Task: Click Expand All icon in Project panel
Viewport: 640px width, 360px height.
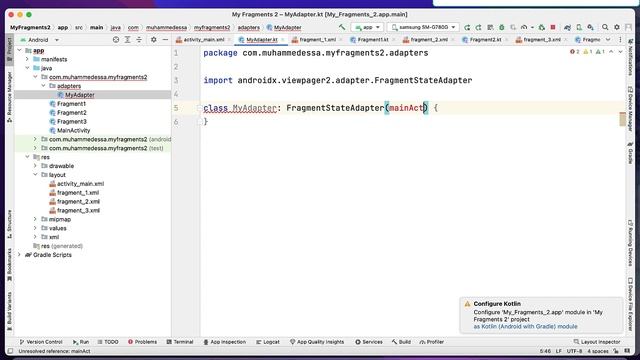Action: pos(127,40)
